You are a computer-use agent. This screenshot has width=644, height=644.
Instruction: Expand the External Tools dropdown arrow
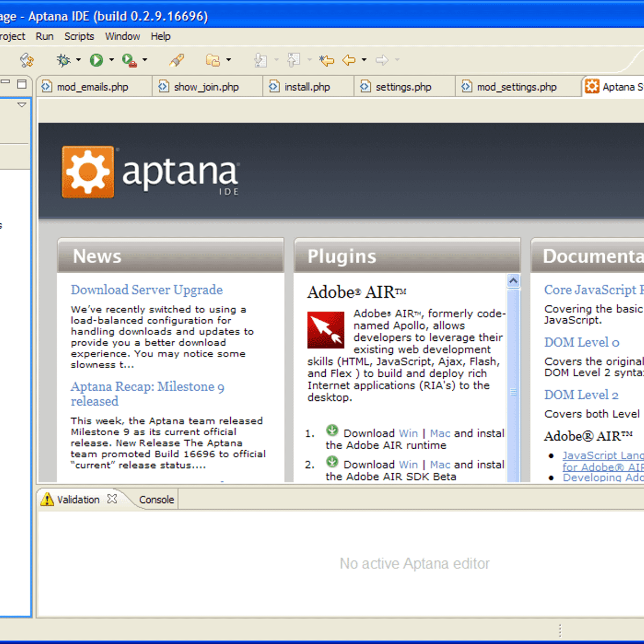(145, 60)
